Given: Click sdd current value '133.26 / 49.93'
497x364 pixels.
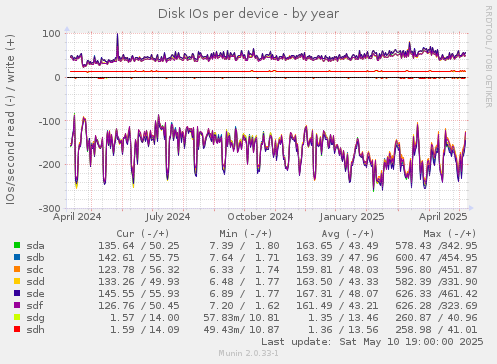Looking at the screenshot, I should tap(139, 282).
